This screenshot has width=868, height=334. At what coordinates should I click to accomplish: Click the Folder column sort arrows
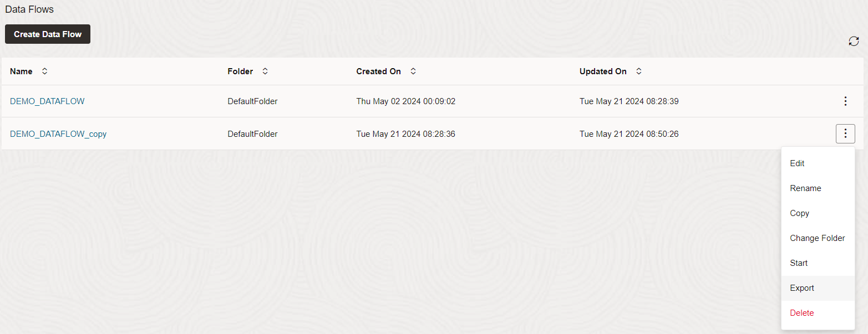pos(265,71)
